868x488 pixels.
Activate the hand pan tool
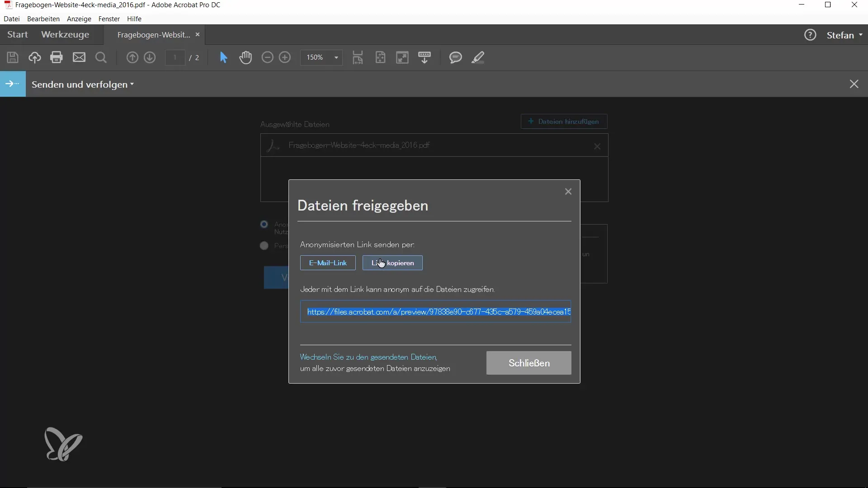245,57
